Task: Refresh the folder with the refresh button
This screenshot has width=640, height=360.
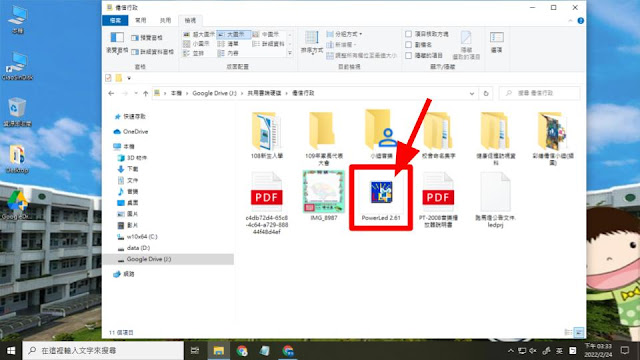Action: (x=486, y=93)
